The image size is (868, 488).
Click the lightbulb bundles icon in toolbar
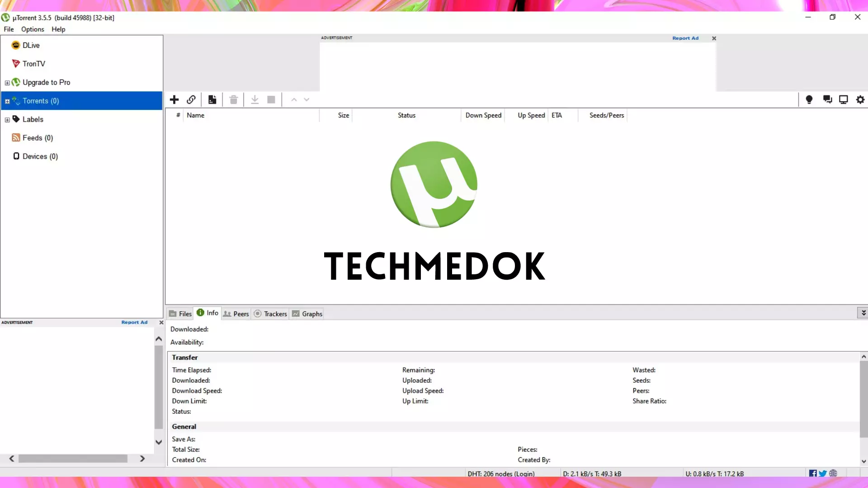click(809, 99)
